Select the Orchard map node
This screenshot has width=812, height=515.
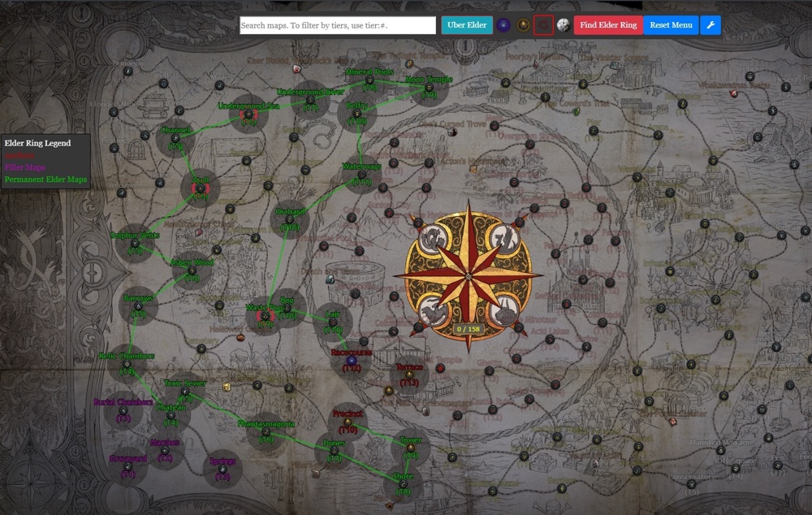pyautogui.click(x=290, y=219)
